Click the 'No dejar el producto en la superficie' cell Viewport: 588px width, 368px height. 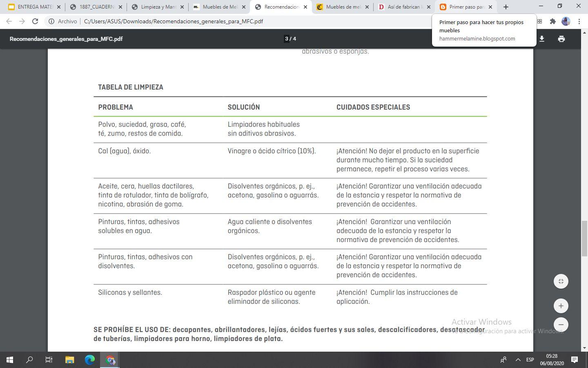coord(408,160)
